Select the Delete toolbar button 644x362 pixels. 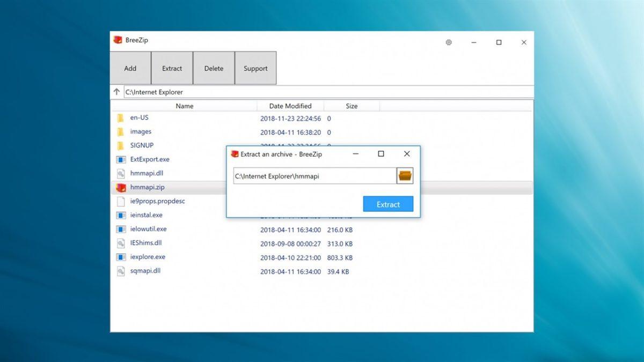click(x=214, y=68)
